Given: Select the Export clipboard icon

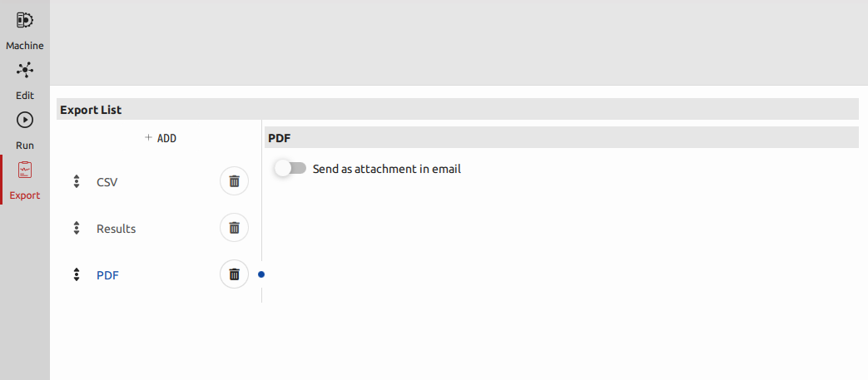Looking at the screenshot, I should [25, 170].
